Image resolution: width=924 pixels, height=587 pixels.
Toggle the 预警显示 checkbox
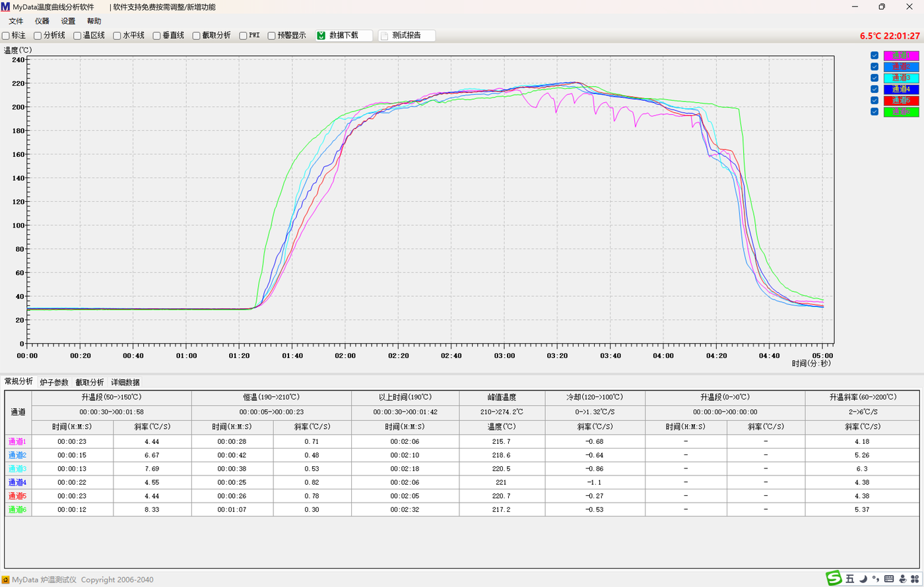coord(271,36)
